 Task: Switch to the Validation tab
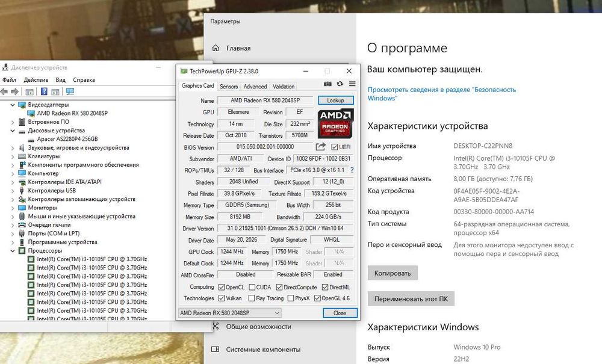tap(284, 86)
